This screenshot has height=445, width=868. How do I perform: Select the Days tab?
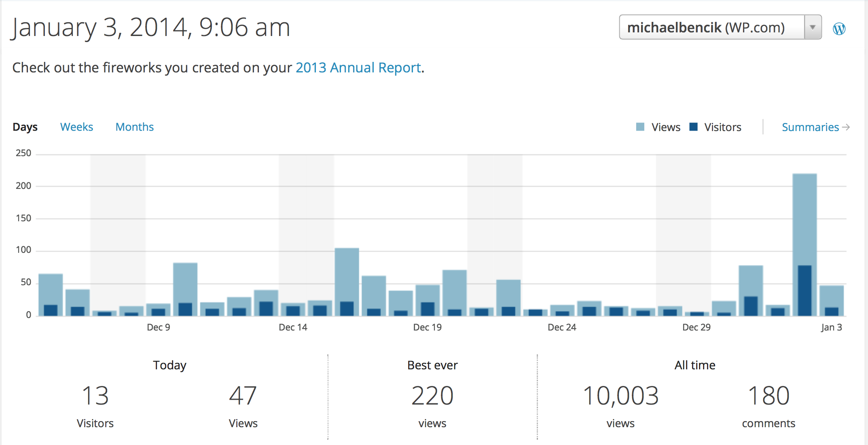25,127
